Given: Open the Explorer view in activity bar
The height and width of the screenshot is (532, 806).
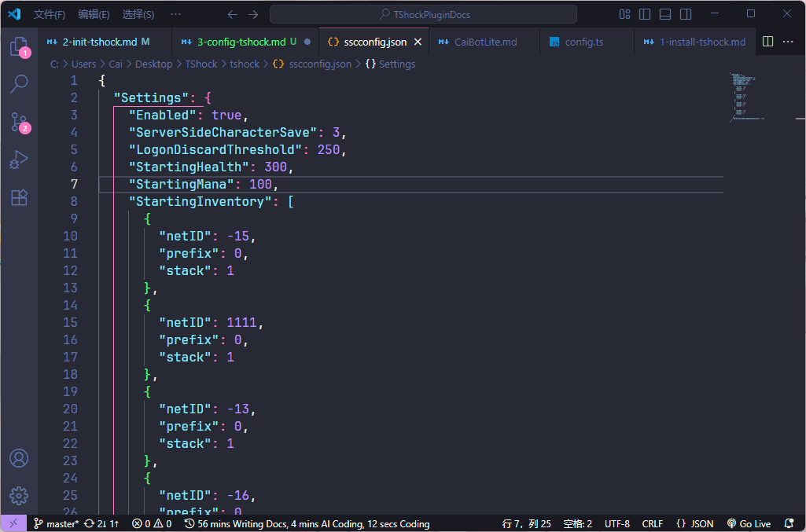Looking at the screenshot, I should pos(19,46).
